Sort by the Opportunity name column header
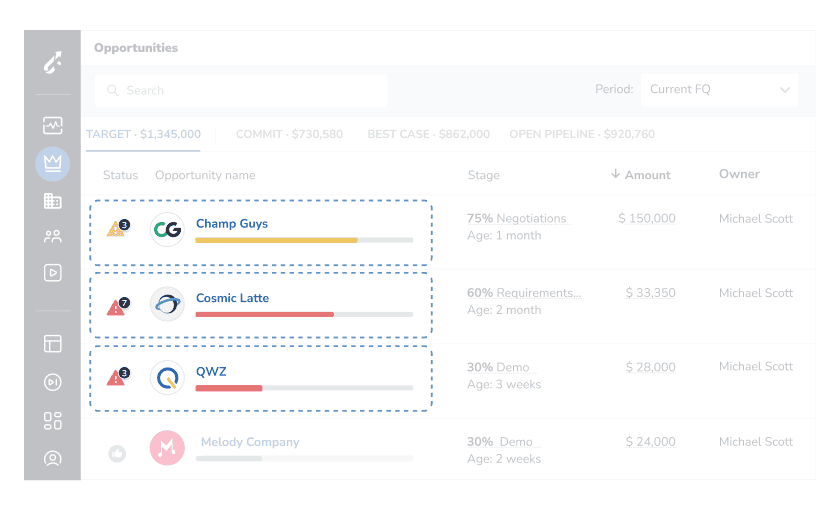This screenshot has width=840, height=511. (205, 175)
